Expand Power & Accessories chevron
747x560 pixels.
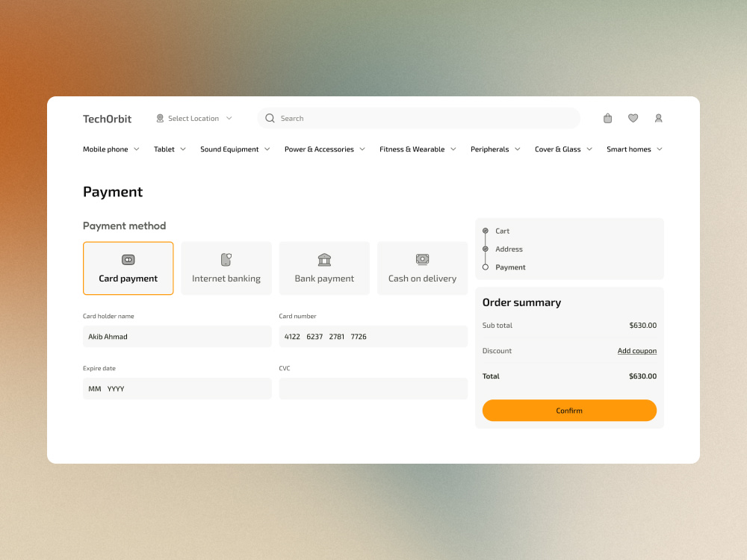[x=362, y=149]
